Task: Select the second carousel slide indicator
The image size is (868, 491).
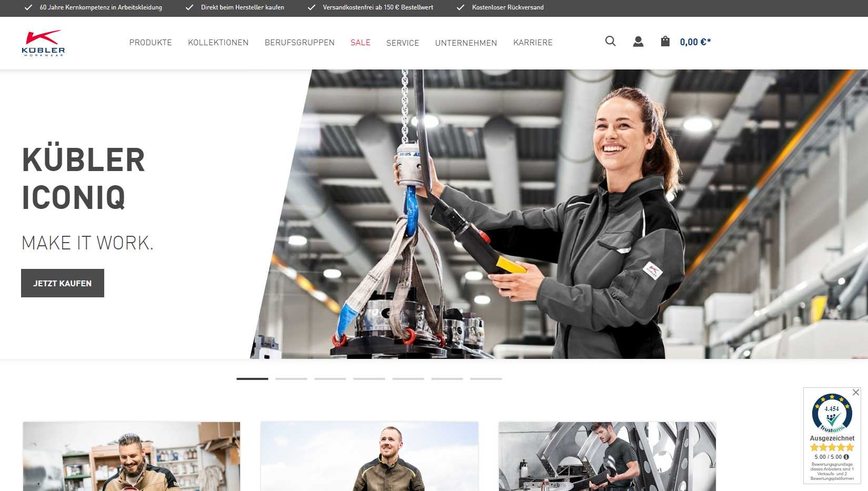Action: click(291, 378)
